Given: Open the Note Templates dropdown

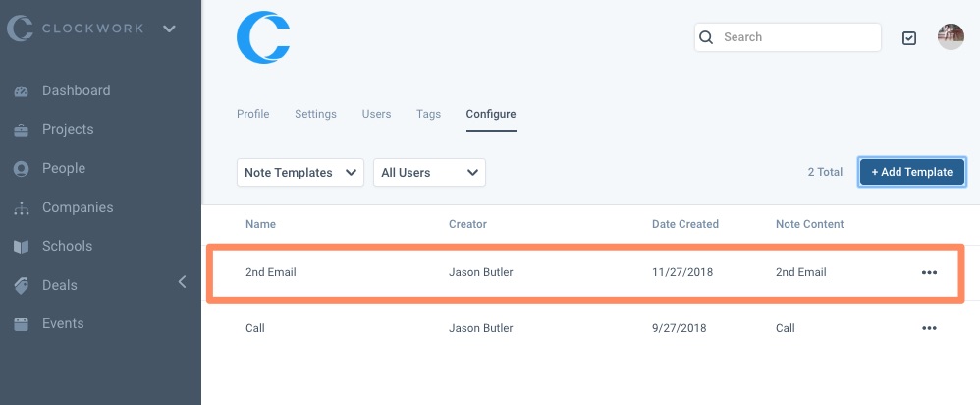Looking at the screenshot, I should click(x=300, y=173).
